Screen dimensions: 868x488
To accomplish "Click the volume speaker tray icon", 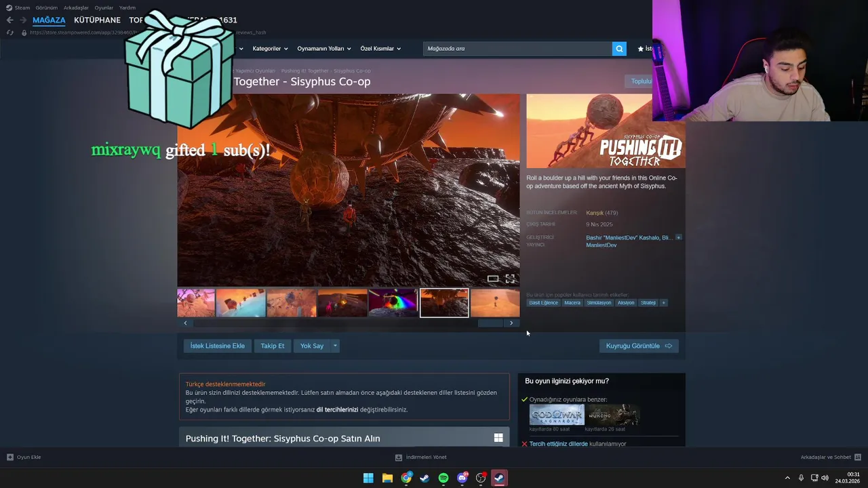I will coord(825,478).
